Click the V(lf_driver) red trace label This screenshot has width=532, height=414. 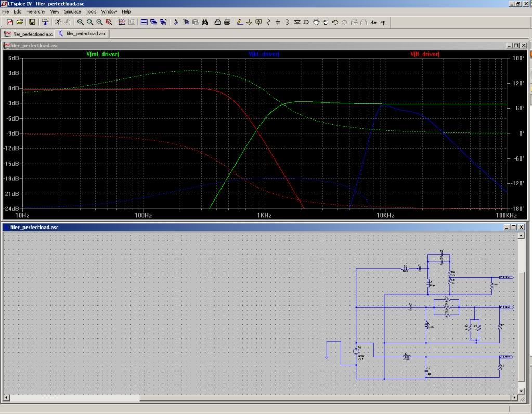(x=425, y=54)
